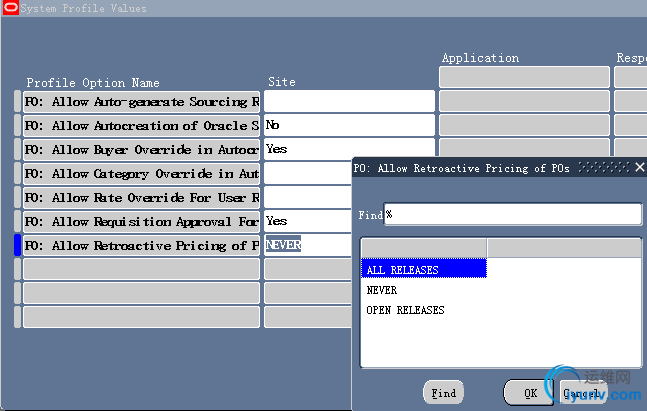Click the Oracle icon in System Profile Values title

point(10,7)
